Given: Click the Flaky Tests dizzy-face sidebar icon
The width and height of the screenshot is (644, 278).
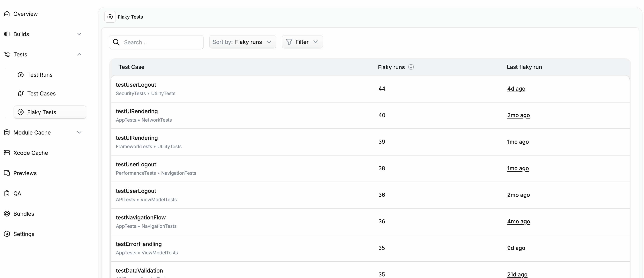Looking at the screenshot, I should (20, 112).
